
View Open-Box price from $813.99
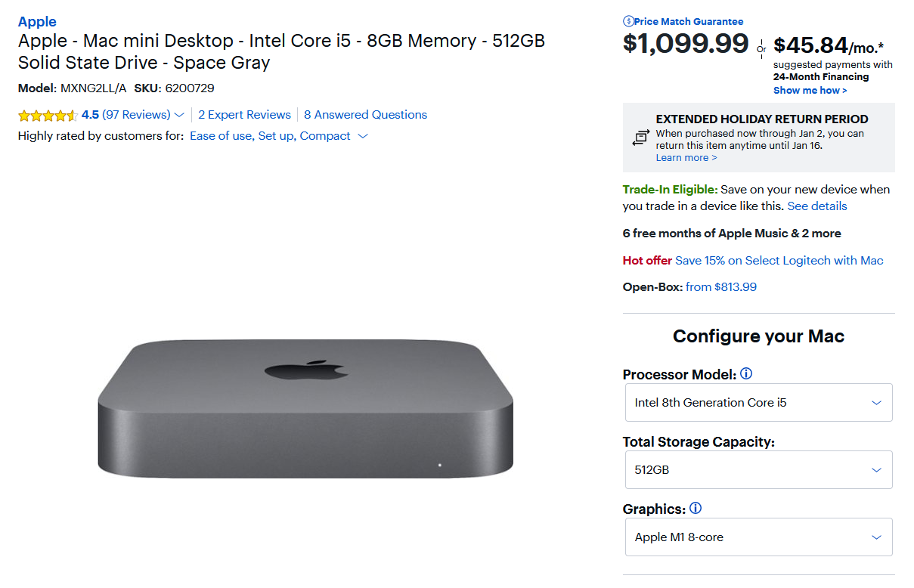[721, 287]
